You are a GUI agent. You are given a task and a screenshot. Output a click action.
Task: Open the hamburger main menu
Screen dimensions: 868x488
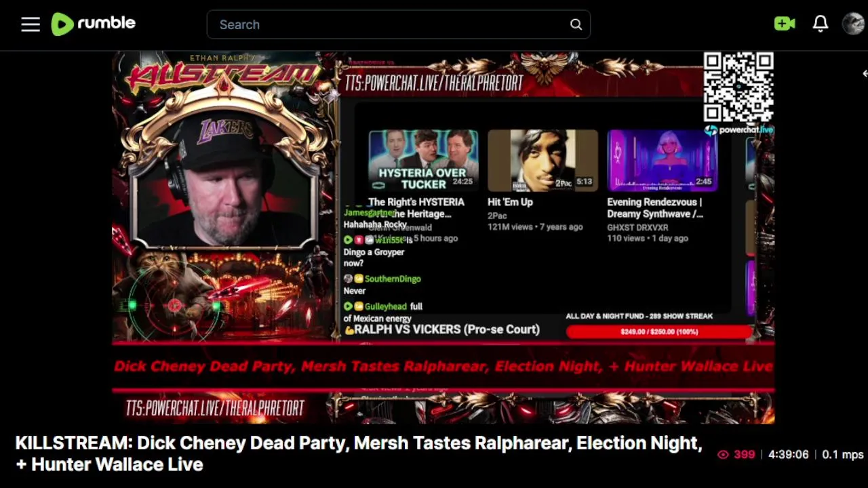(31, 24)
